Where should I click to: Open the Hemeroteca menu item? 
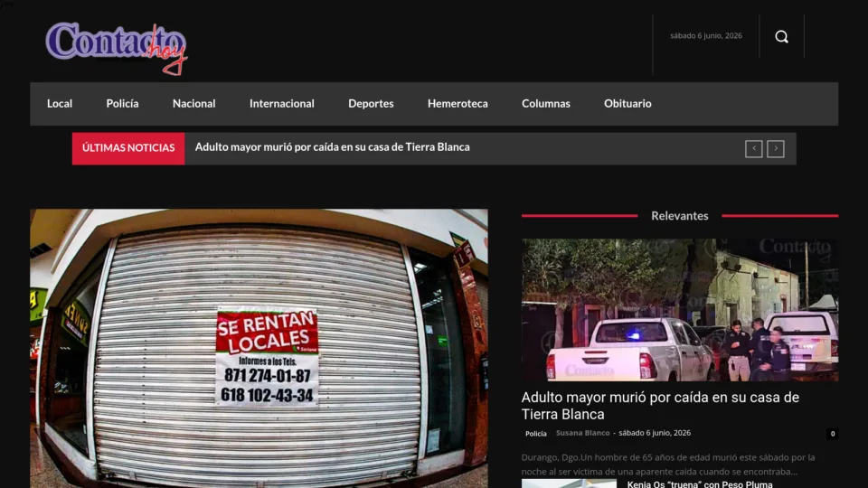(x=458, y=103)
